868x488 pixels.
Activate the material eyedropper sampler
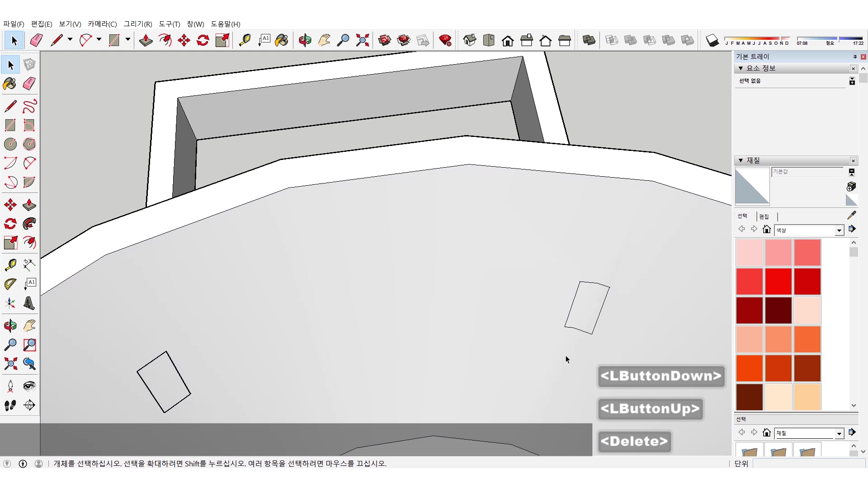click(851, 216)
